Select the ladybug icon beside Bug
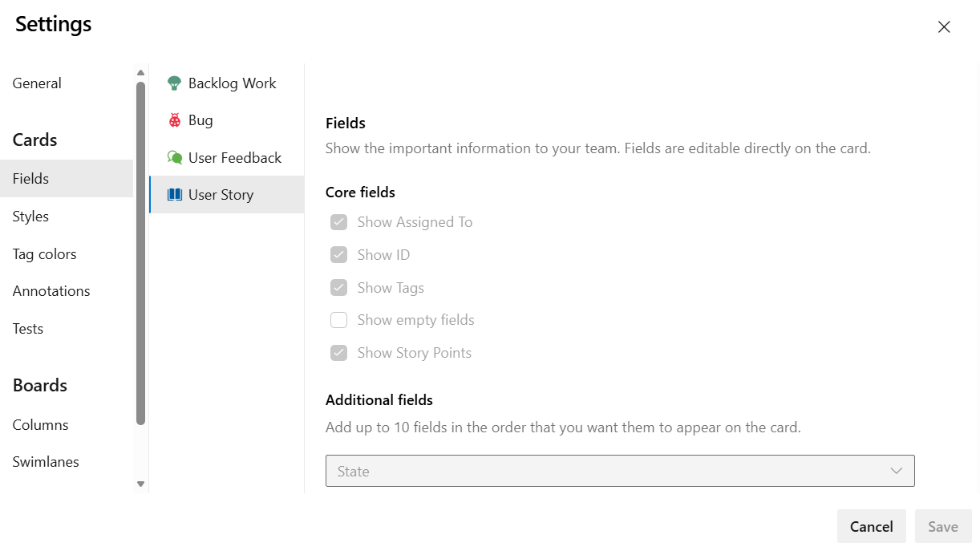The width and height of the screenshot is (980, 555). click(173, 120)
